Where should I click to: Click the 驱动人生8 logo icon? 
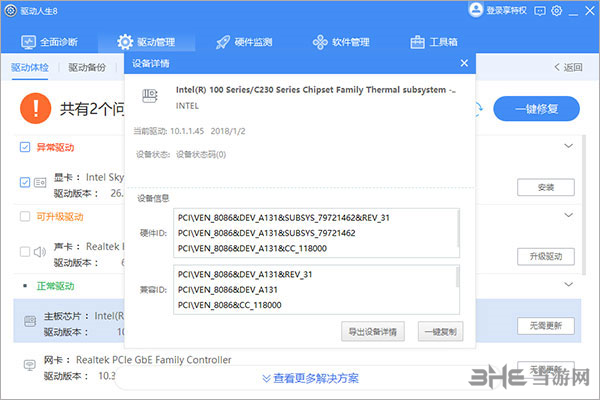[11, 11]
